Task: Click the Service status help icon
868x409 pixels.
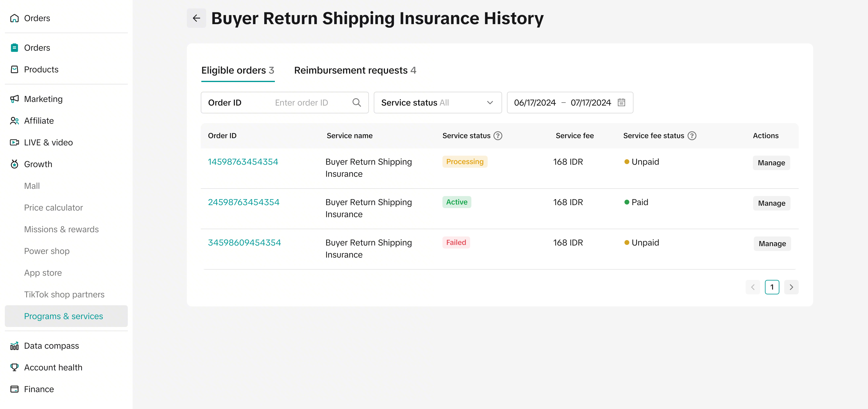Action: pos(498,135)
